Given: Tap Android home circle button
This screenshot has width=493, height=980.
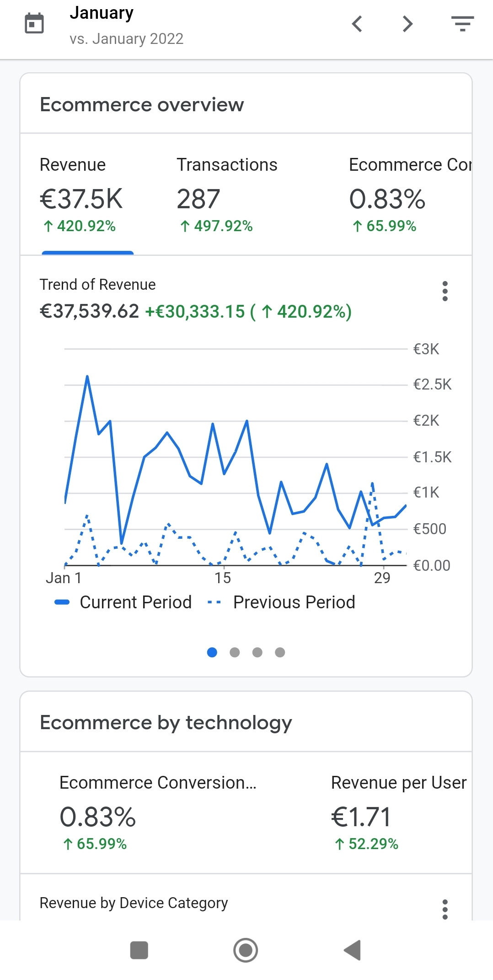Looking at the screenshot, I should pos(246,950).
